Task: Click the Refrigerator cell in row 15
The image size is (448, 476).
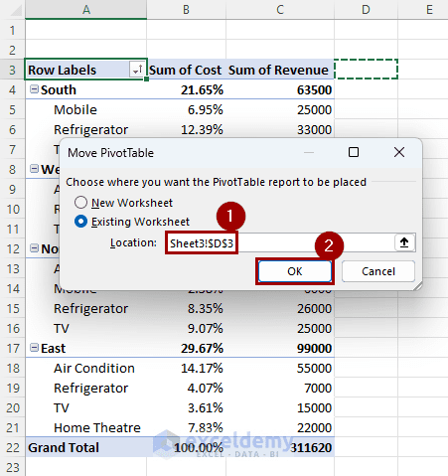Action: coord(86,308)
